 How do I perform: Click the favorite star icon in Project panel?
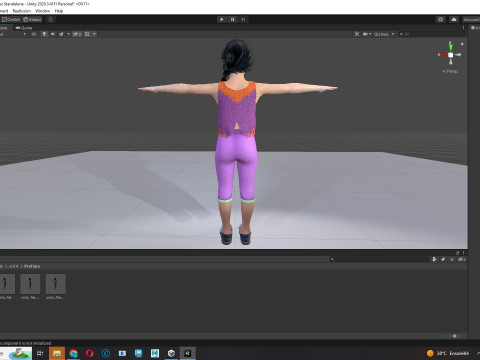click(x=452, y=259)
